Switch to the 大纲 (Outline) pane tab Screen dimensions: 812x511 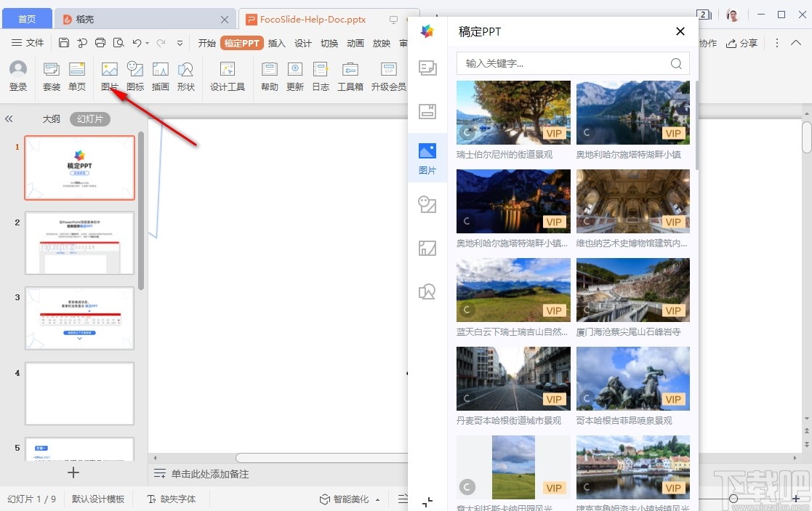[51, 118]
